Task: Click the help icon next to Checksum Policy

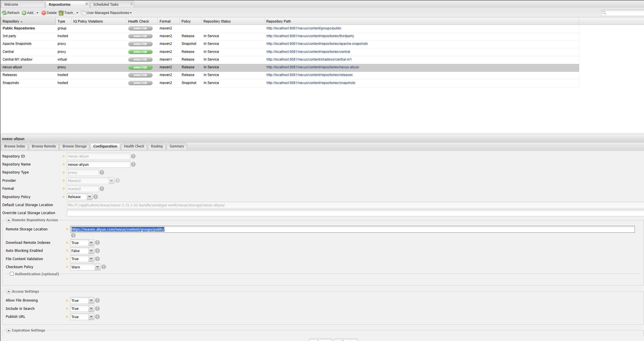Action: click(x=104, y=267)
